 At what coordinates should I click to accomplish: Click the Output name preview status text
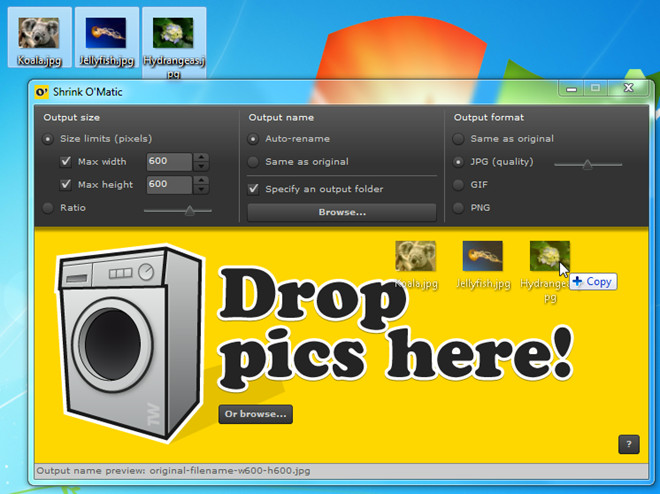click(x=173, y=471)
